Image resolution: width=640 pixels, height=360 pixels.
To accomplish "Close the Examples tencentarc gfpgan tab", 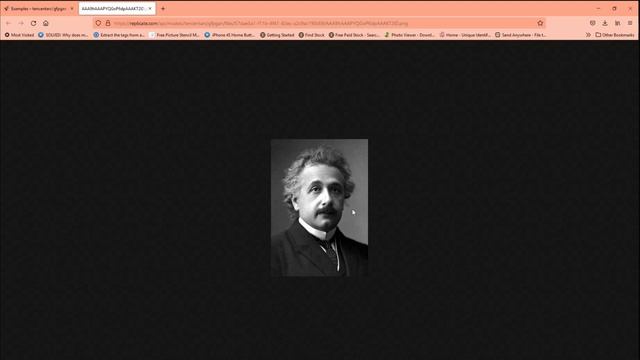I will point(72,9).
